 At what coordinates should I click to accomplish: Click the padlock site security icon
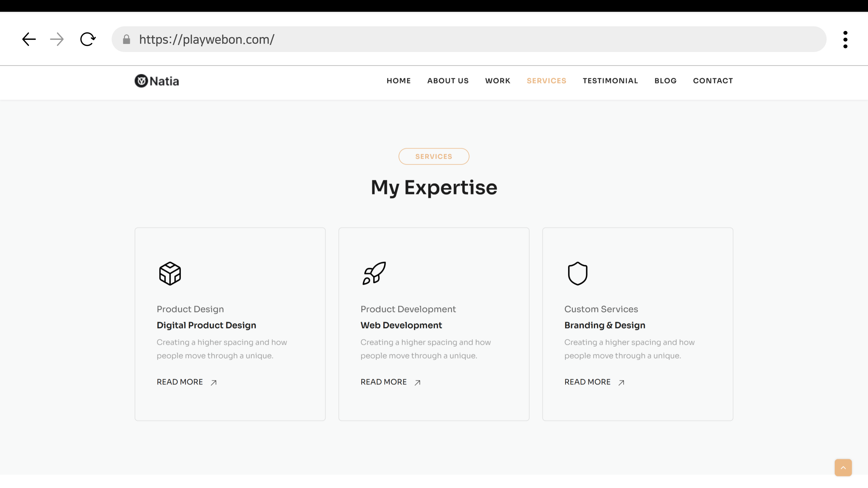126,40
